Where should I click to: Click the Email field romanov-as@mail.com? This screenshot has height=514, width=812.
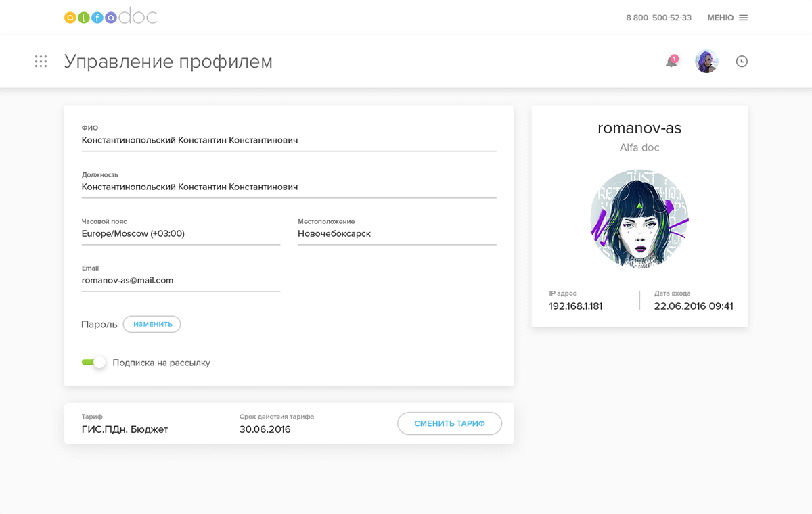point(180,281)
